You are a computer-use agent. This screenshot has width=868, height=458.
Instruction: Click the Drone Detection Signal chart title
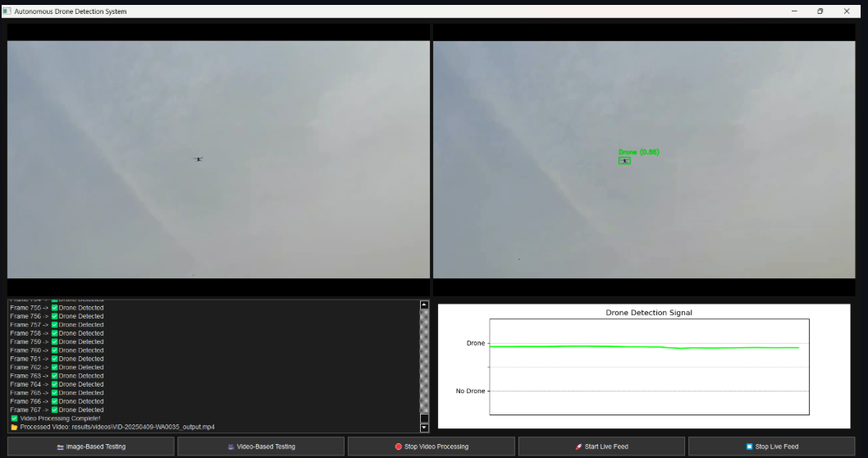point(649,313)
